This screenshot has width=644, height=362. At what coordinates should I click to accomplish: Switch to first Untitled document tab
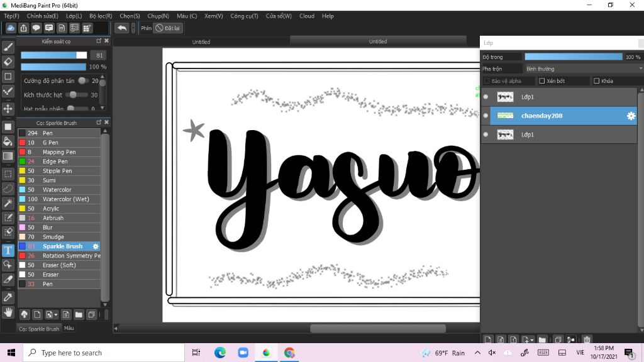[201, 42]
